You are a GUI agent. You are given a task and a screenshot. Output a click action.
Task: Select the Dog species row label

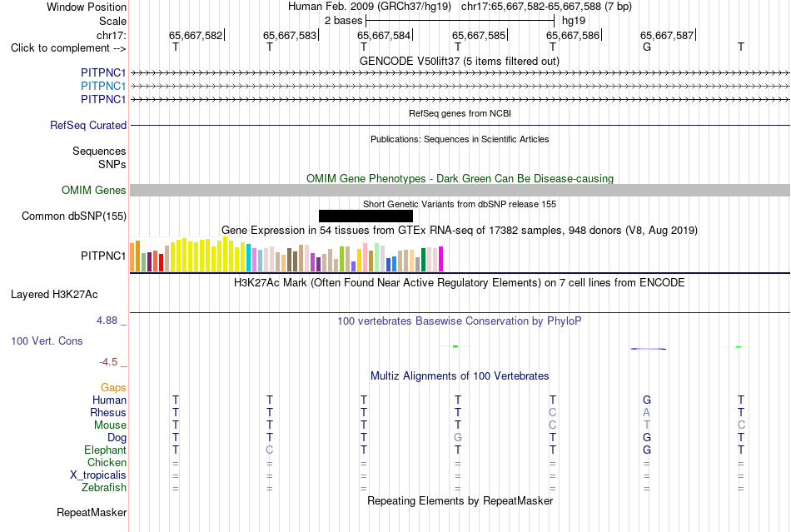(117, 438)
